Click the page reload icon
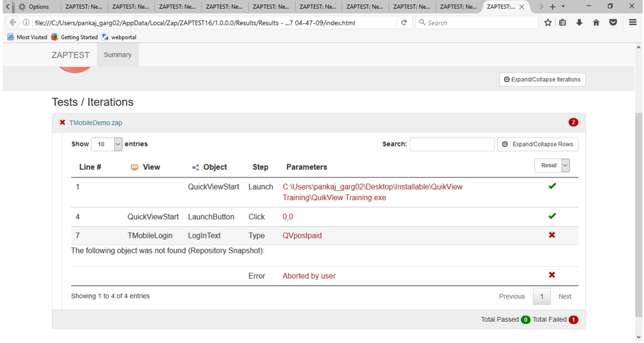The image size is (644, 343). tap(404, 23)
